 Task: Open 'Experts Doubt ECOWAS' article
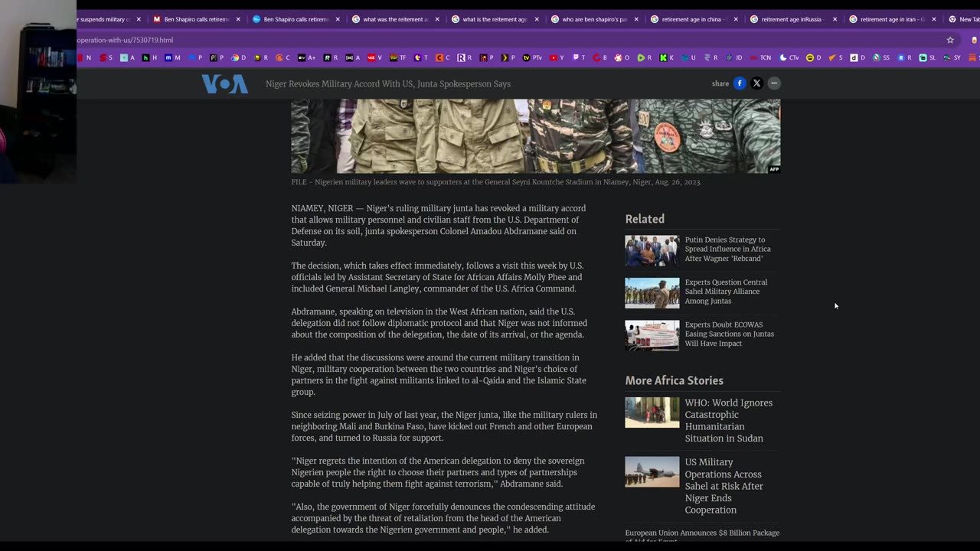(730, 334)
